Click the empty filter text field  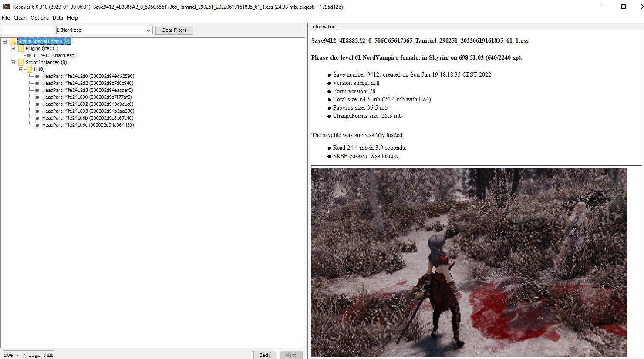[28, 30]
